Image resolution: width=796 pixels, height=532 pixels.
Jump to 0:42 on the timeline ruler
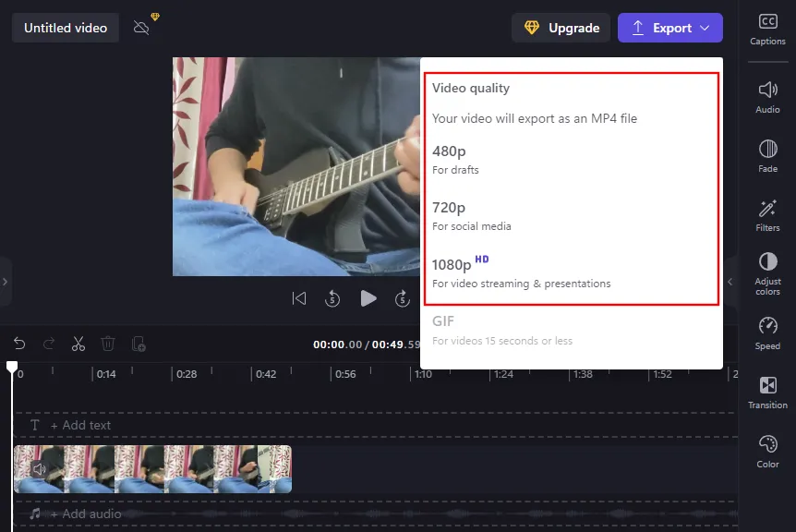266,374
